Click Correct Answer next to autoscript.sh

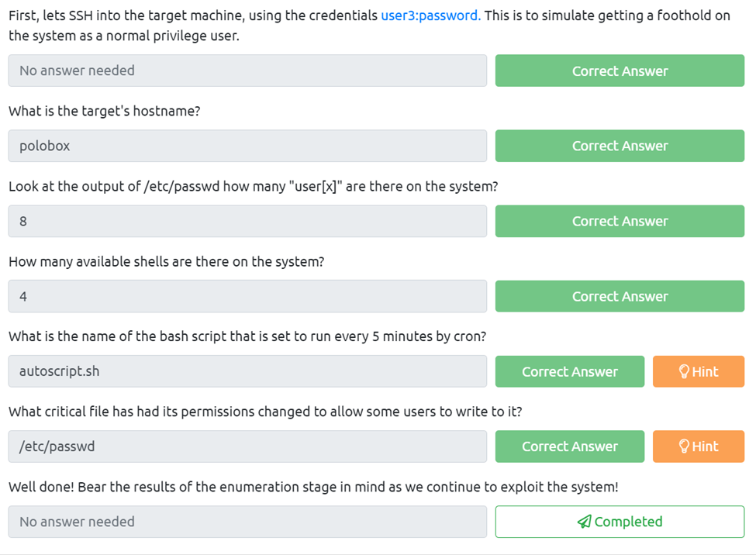click(569, 372)
